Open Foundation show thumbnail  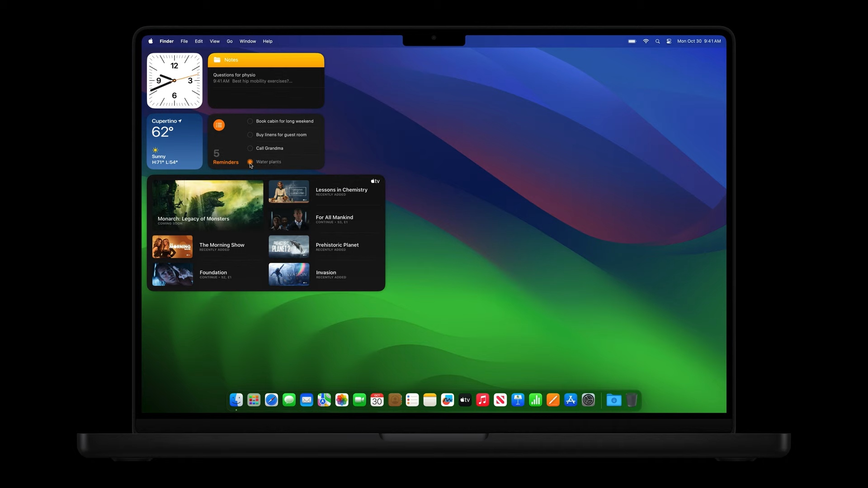(x=172, y=274)
